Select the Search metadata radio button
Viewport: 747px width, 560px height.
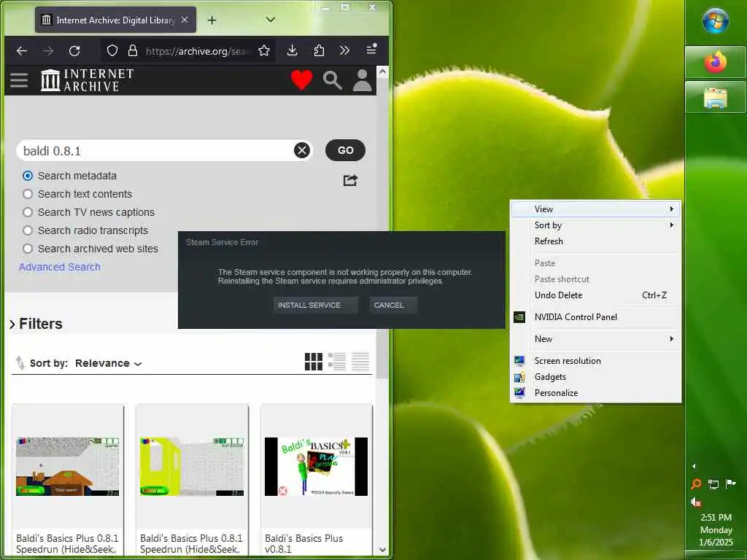click(x=28, y=176)
